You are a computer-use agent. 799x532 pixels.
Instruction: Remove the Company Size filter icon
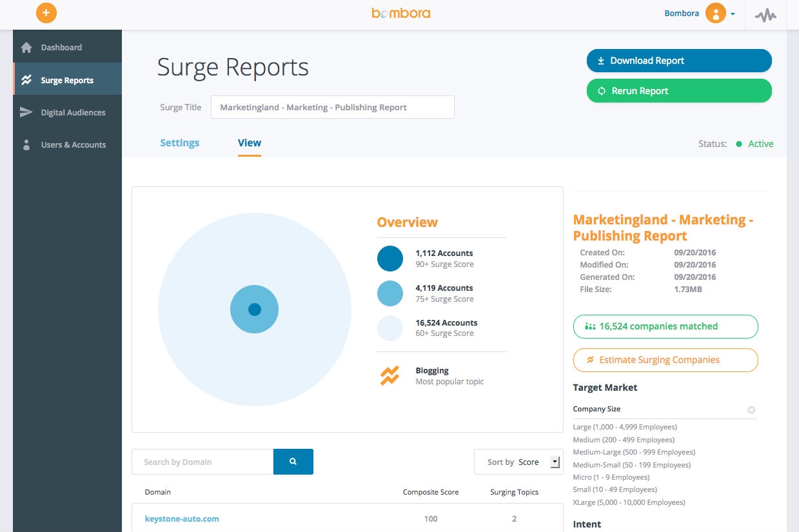(751, 409)
